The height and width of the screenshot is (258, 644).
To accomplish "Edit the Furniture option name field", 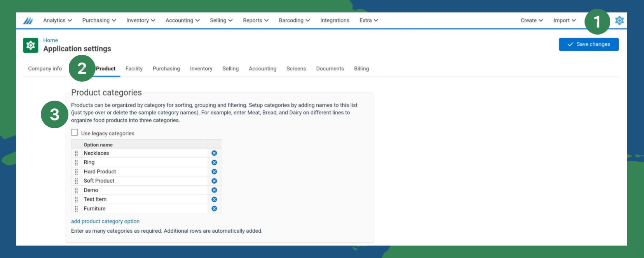I will [145, 209].
